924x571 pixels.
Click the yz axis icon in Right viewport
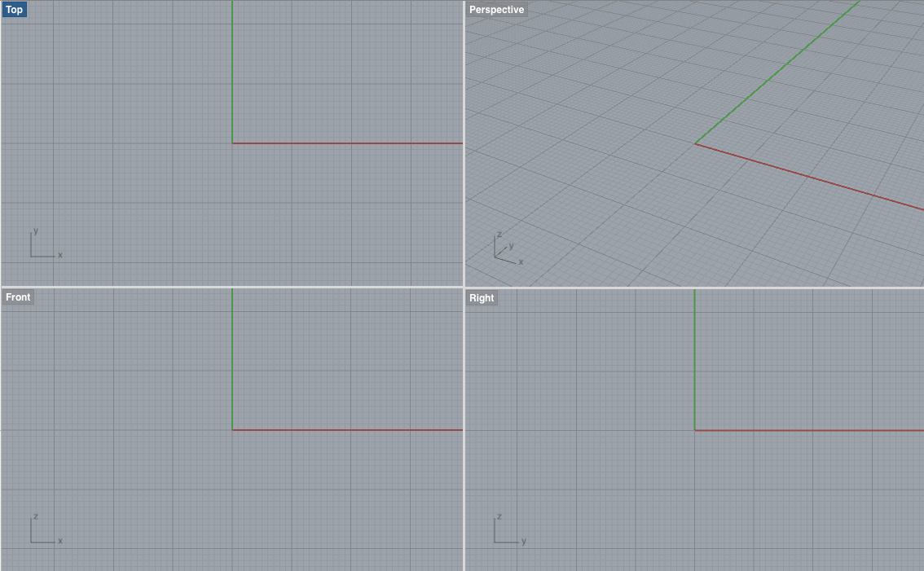click(510, 529)
